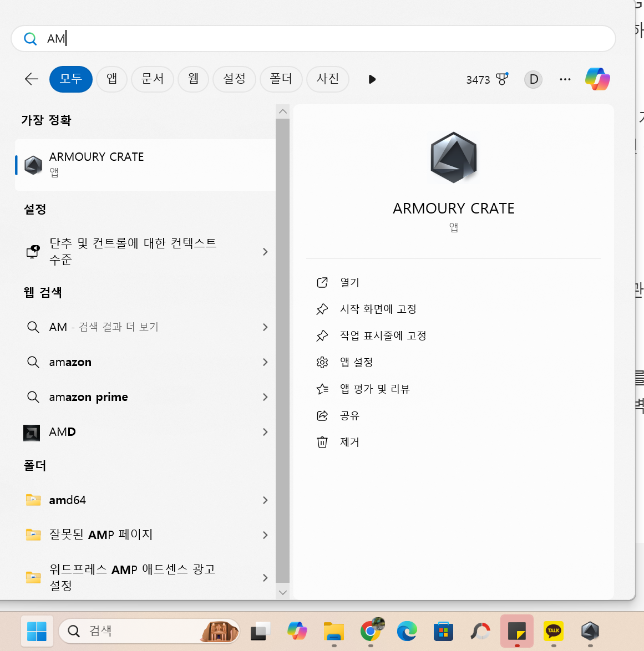644x651 pixels.
Task: Select the 앱 filter tab
Action: (111, 79)
